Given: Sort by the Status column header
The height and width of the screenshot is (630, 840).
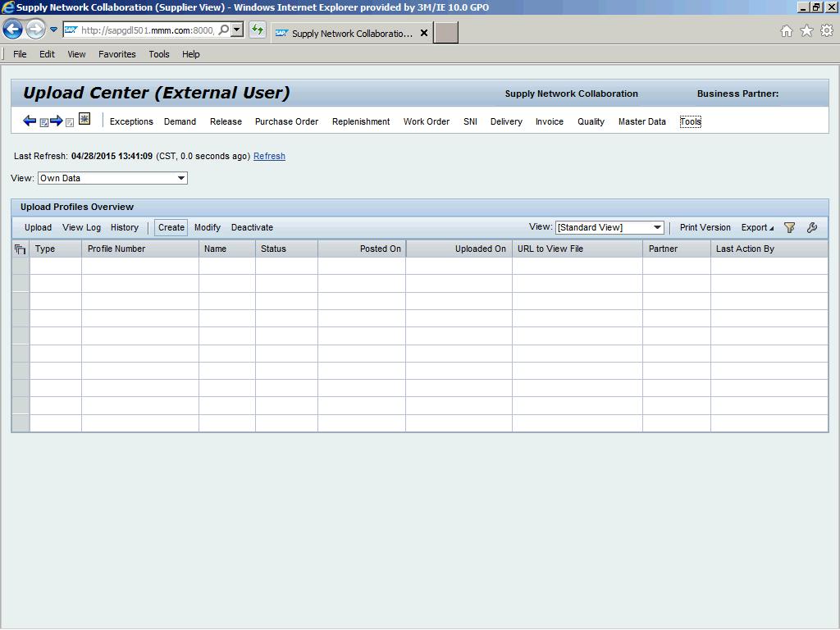Looking at the screenshot, I should coord(286,249).
